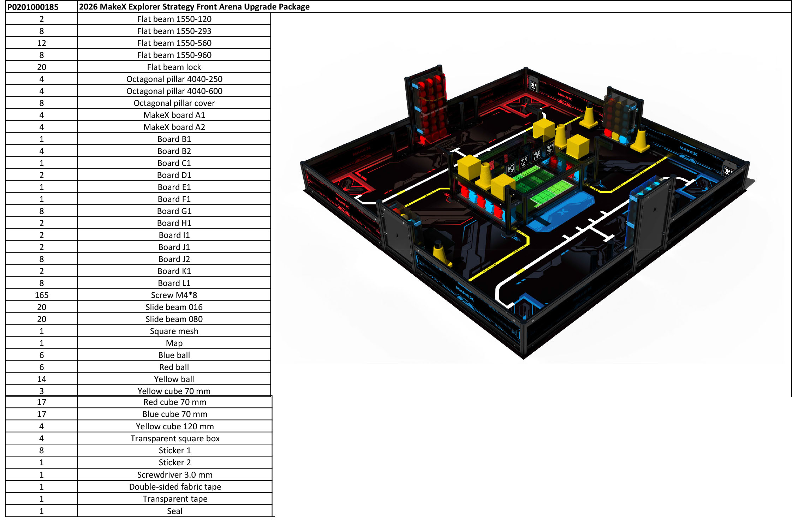Click the 'Square mesh' cell
The height and width of the screenshot is (532, 792).
tap(174, 331)
